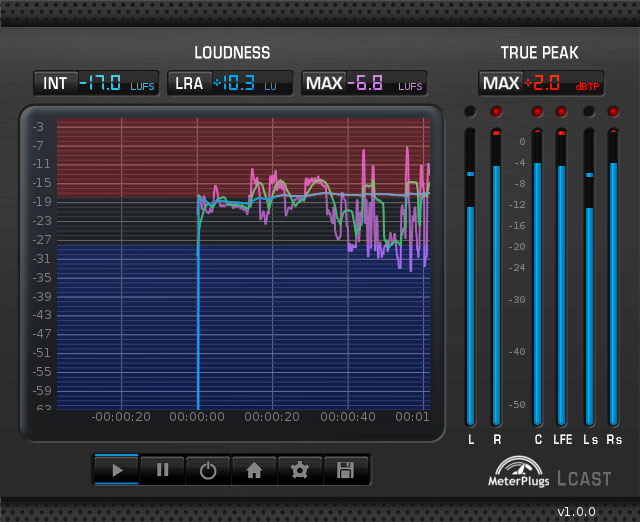Viewport: 640px width, 522px height.
Task: Click the LRA loudness range readout
Action: (x=230, y=83)
